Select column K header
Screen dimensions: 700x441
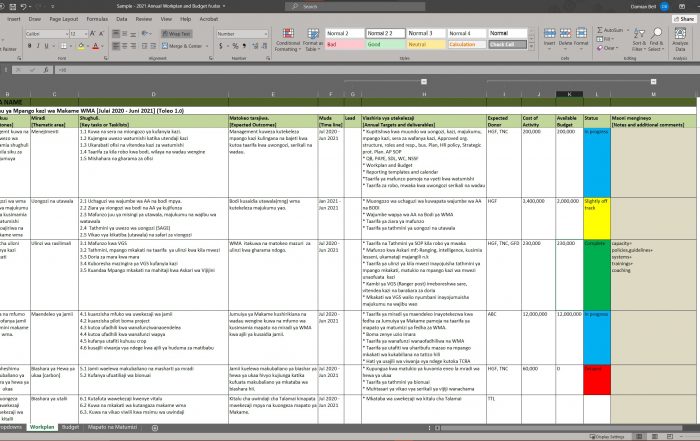[569, 94]
